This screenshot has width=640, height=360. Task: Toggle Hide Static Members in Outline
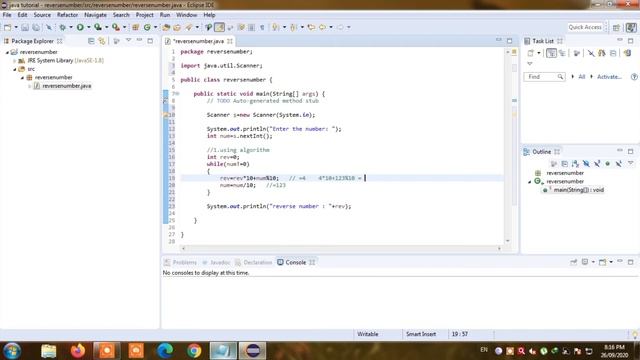click(x=597, y=164)
